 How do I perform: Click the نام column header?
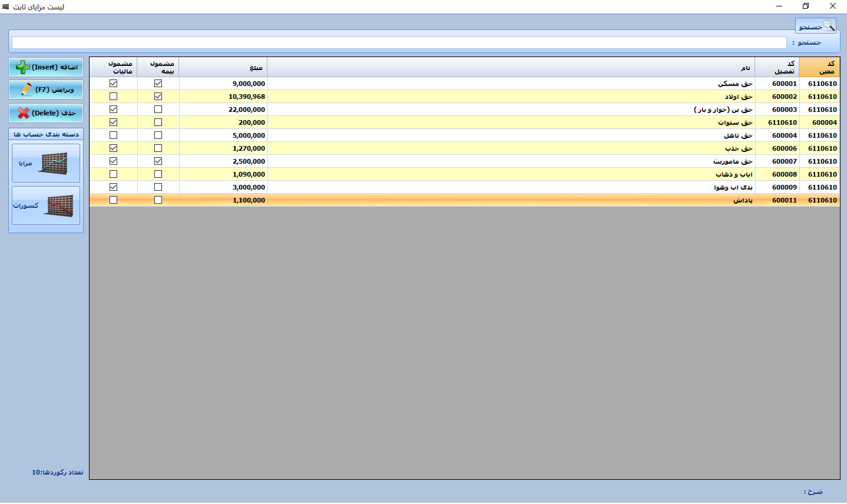pos(511,67)
